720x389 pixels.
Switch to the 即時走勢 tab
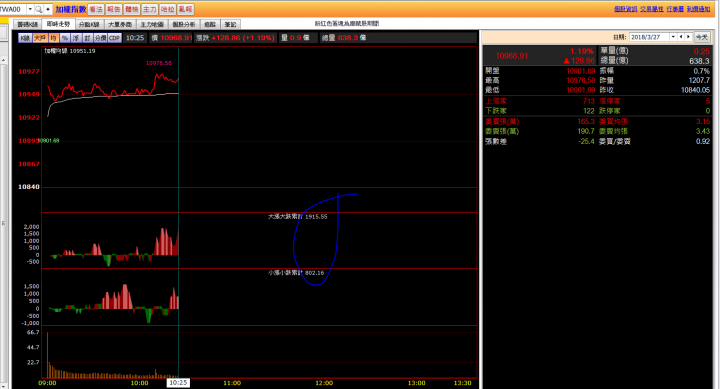click(x=58, y=24)
